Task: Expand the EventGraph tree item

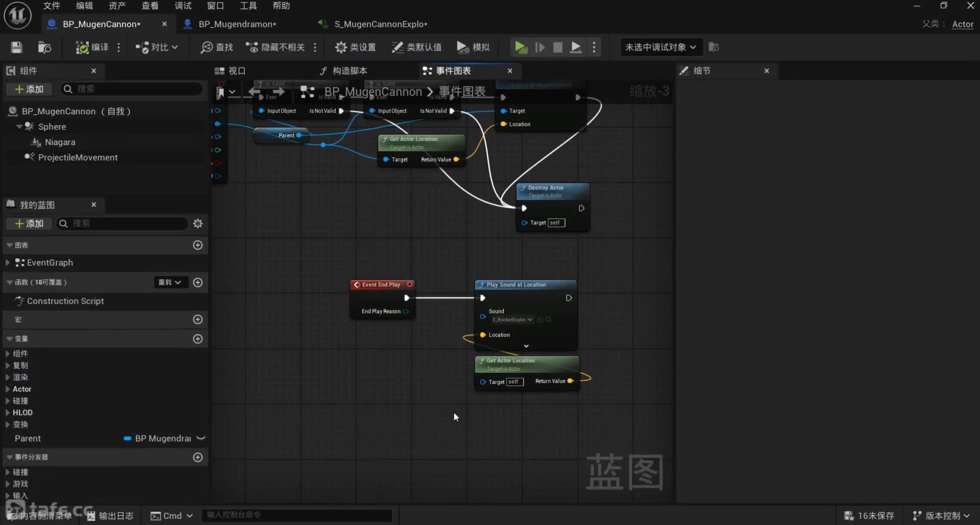Action: click(x=8, y=262)
